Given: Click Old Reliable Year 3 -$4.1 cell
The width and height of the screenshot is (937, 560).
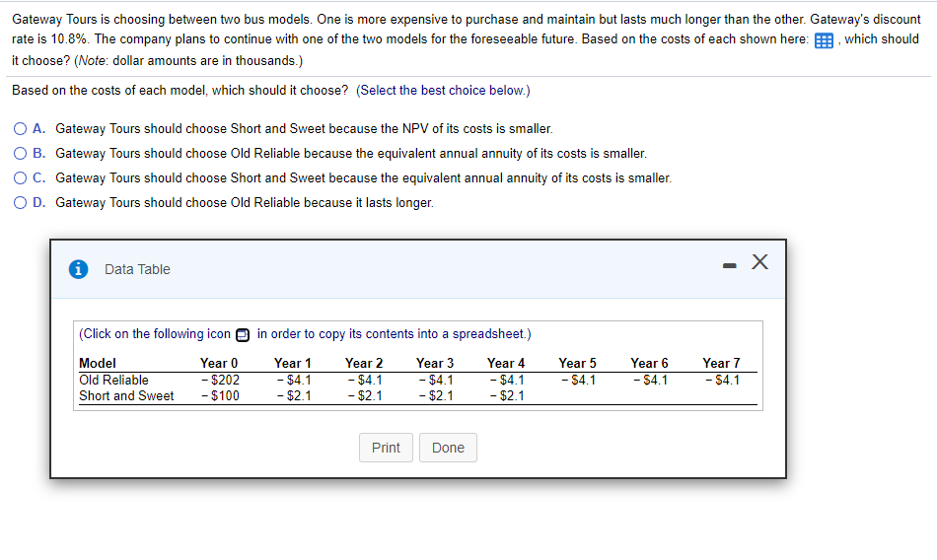Looking at the screenshot, I should pos(436,381).
